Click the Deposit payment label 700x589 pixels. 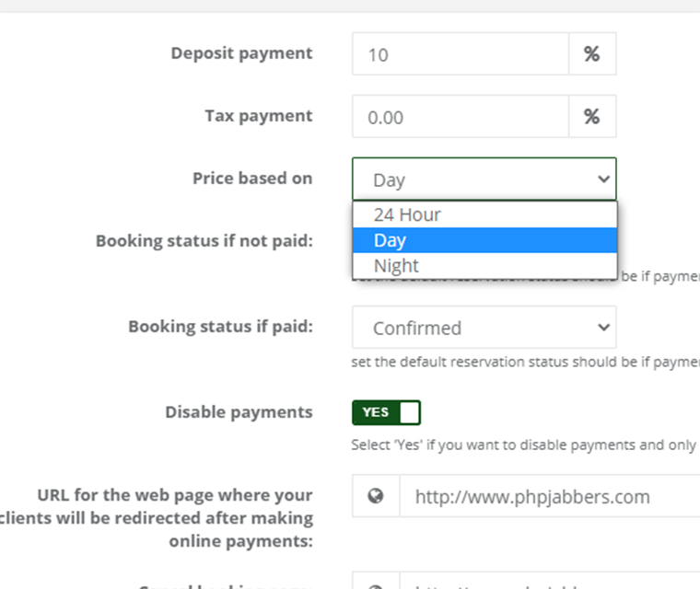pos(241,53)
